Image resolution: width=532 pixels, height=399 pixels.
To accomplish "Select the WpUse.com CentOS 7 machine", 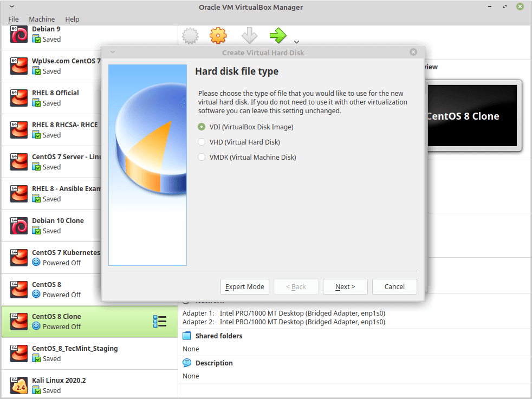I will pyautogui.click(x=51, y=66).
